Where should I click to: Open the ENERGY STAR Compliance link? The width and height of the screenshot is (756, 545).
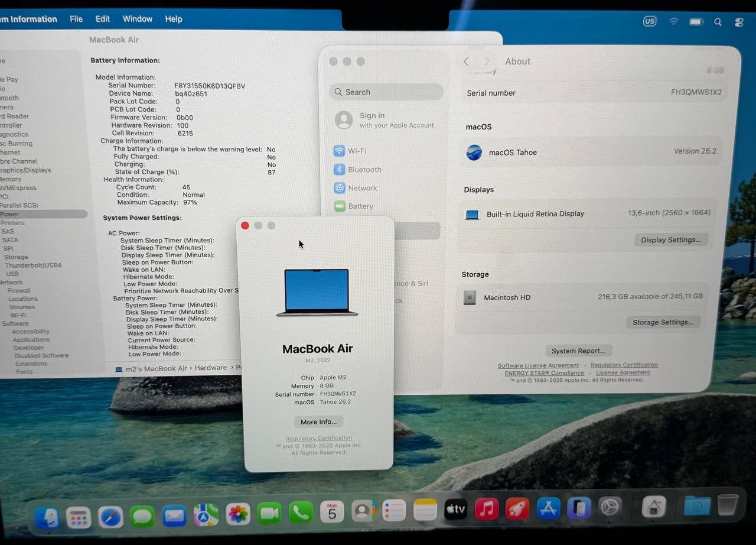544,373
